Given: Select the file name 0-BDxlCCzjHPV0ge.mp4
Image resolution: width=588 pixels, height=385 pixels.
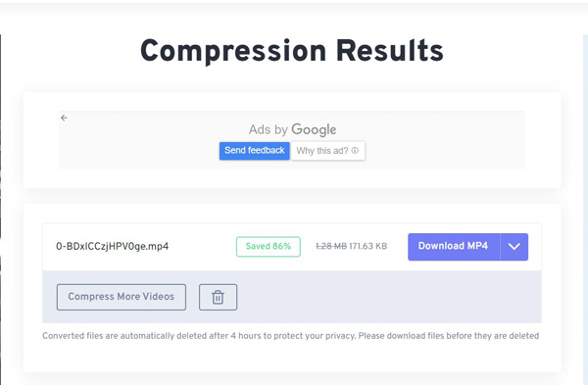Looking at the screenshot, I should point(112,246).
